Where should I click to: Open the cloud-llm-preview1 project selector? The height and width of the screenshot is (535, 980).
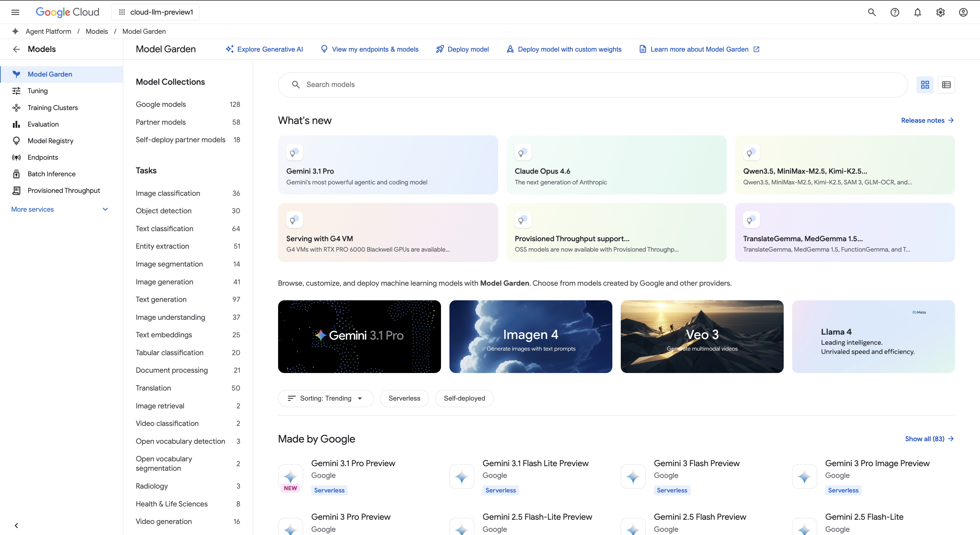tap(155, 12)
